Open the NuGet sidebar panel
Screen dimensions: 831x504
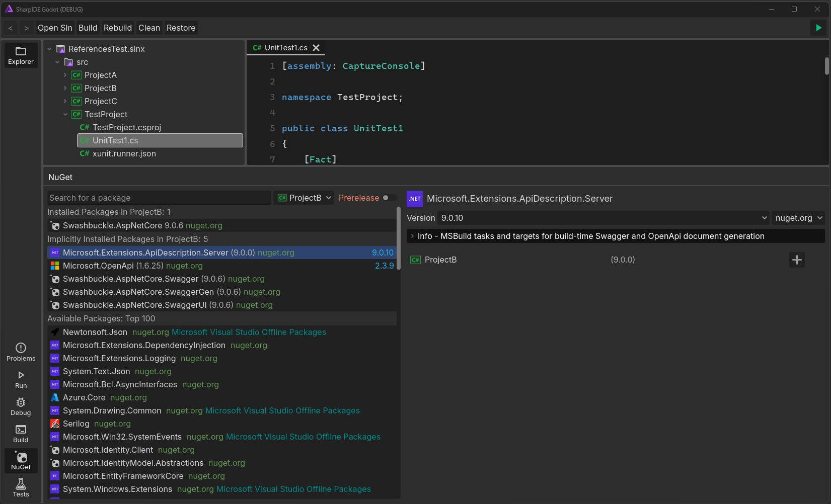21,461
